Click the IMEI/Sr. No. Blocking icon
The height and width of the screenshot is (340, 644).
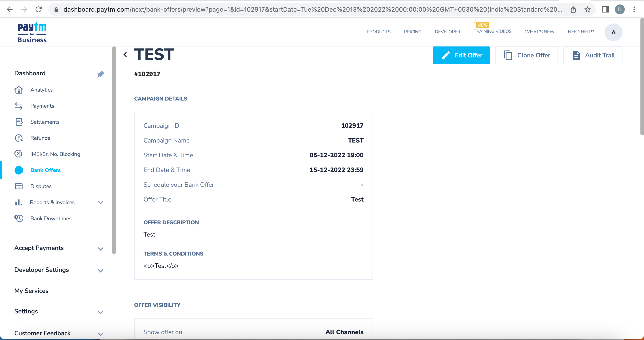(19, 154)
